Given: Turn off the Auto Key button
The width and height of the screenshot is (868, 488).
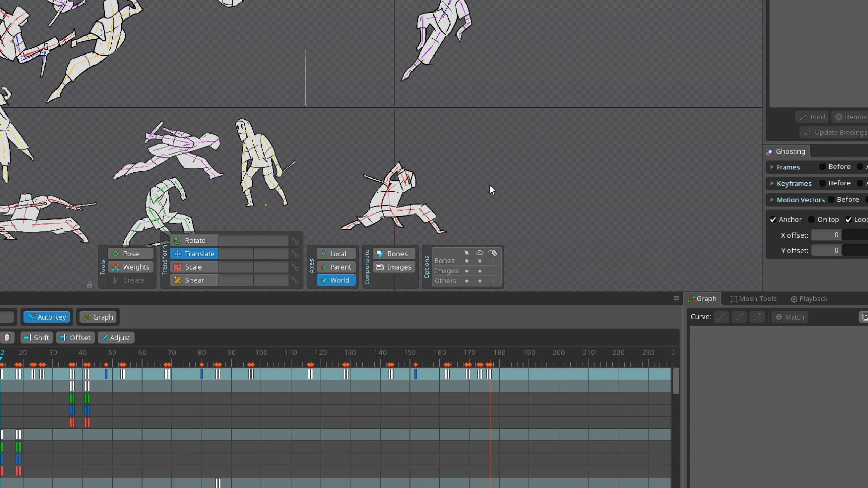Looking at the screenshot, I should 47,317.
